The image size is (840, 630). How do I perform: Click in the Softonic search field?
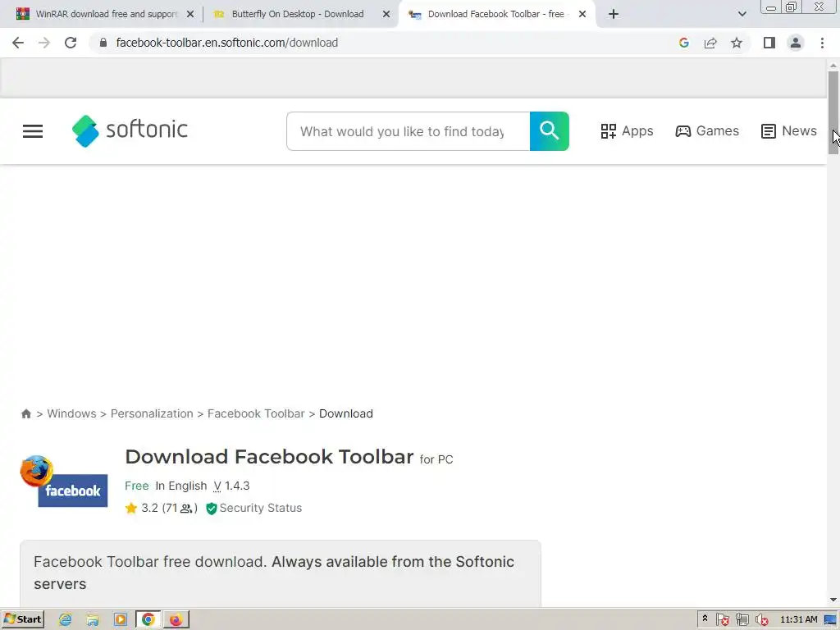(x=409, y=131)
